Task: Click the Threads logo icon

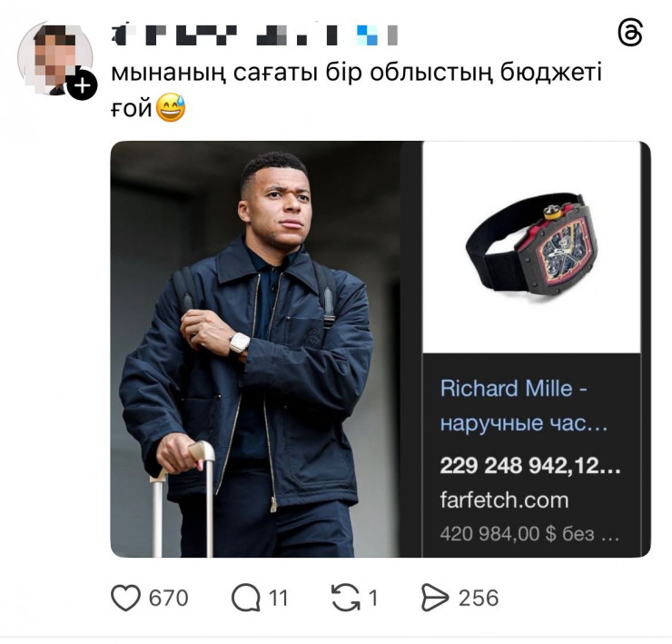Action: pyautogui.click(x=629, y=34)
